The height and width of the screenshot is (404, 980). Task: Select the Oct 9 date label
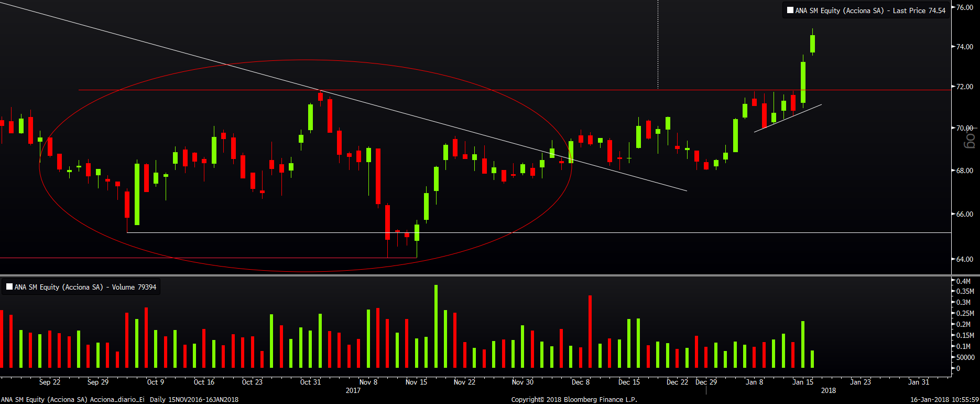pyautogui.click(x=156, y=382)
